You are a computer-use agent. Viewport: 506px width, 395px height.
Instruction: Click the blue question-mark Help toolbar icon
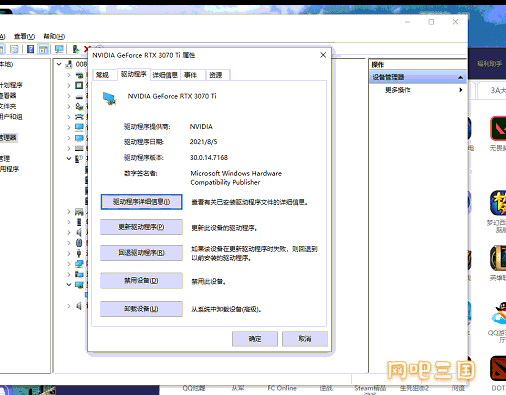click(x=30, y=49)
